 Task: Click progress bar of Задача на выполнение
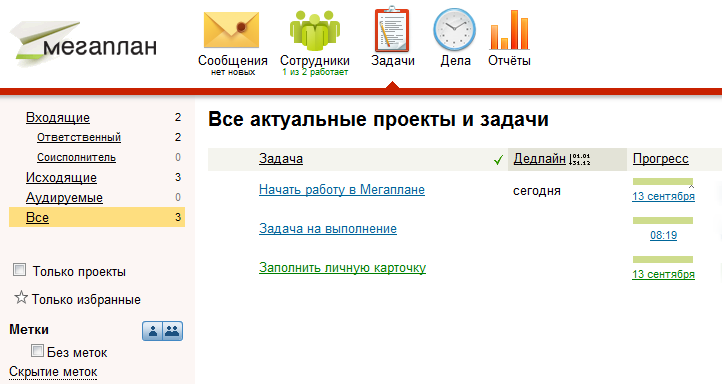point(663,221)
